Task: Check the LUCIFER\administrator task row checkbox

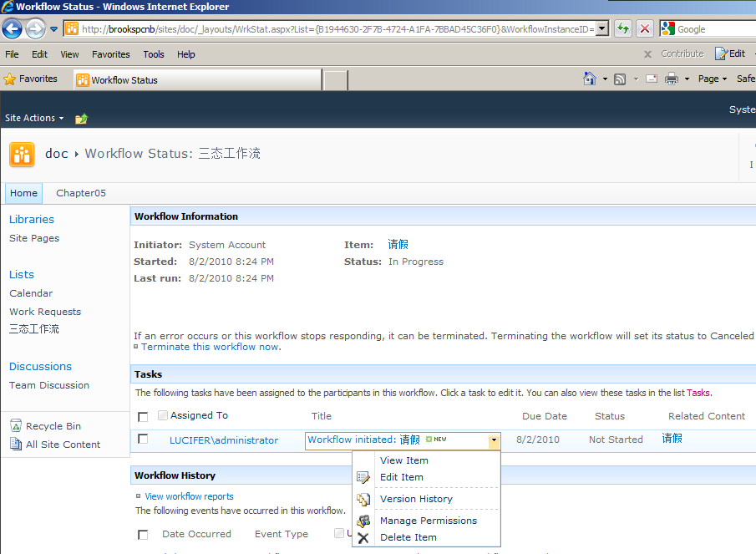Action: click(143, 439)
